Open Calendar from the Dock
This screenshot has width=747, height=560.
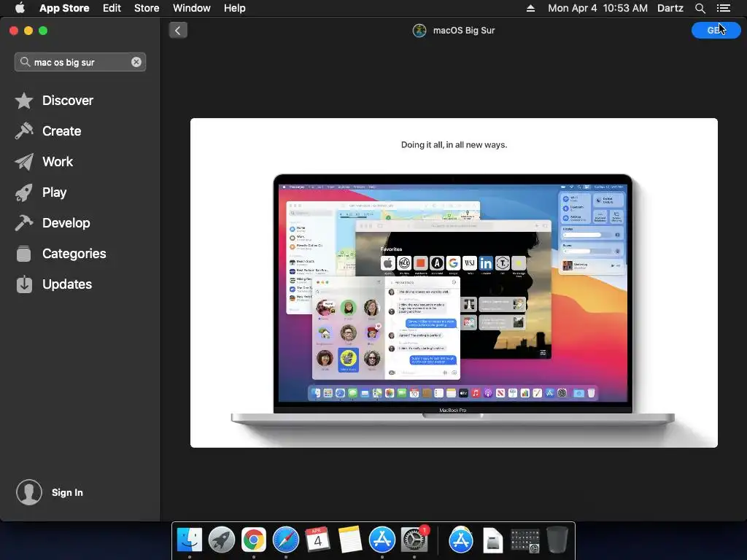318,540
